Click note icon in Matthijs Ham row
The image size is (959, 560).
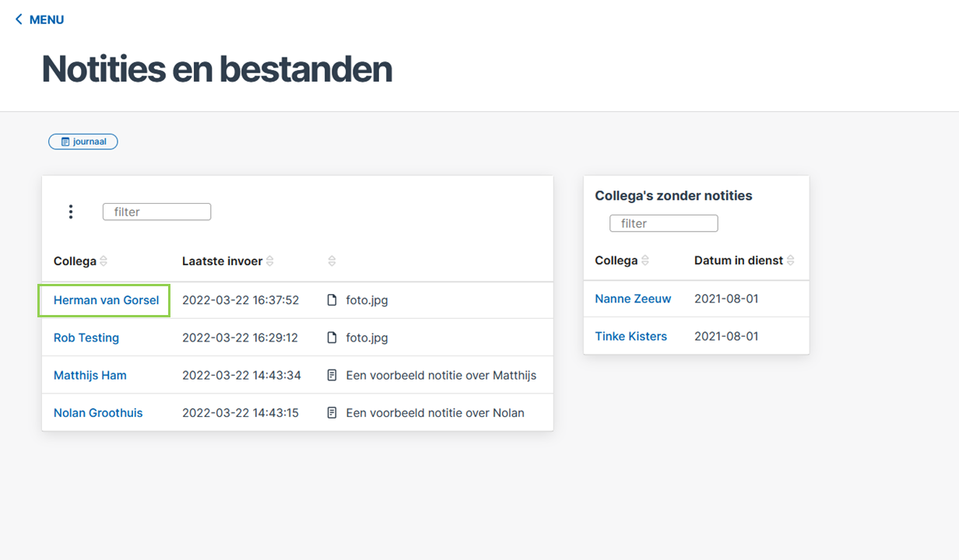pos(332,375)
